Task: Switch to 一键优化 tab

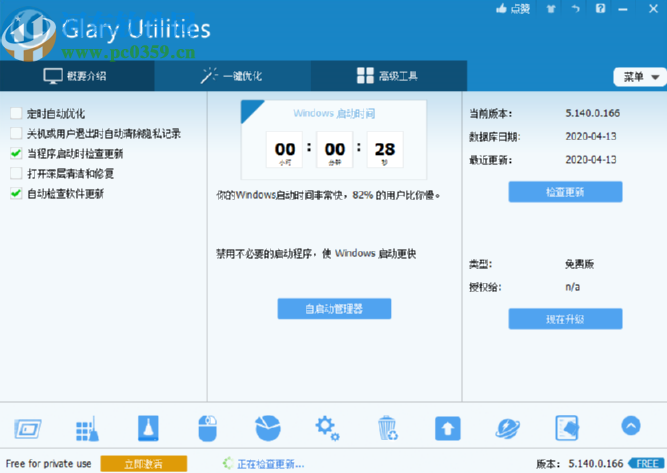Action: [233, 76]
